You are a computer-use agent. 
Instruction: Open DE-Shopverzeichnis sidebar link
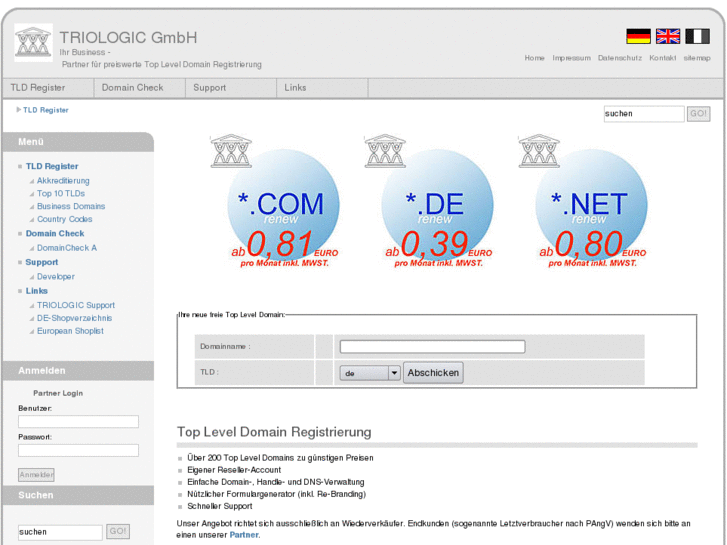[74, 318]
